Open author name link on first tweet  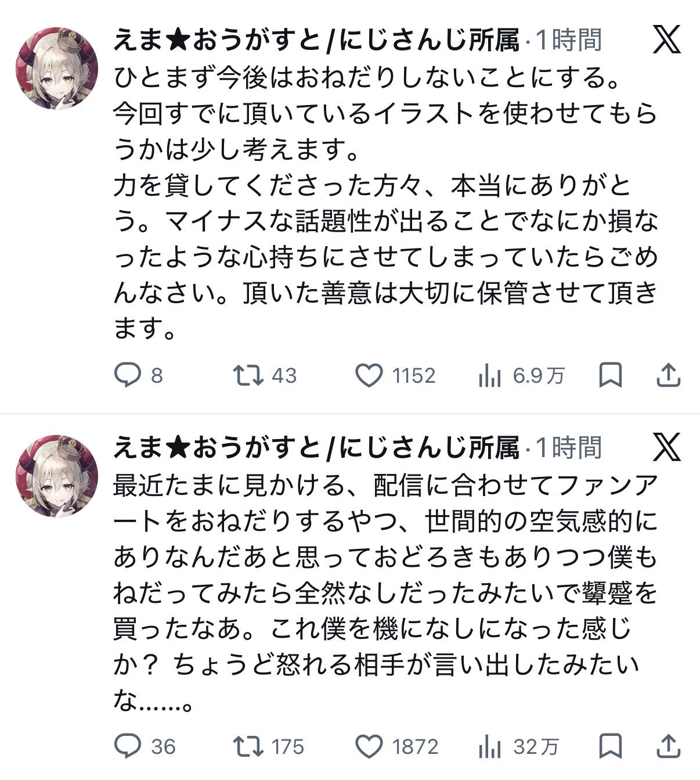coord(316,40)
